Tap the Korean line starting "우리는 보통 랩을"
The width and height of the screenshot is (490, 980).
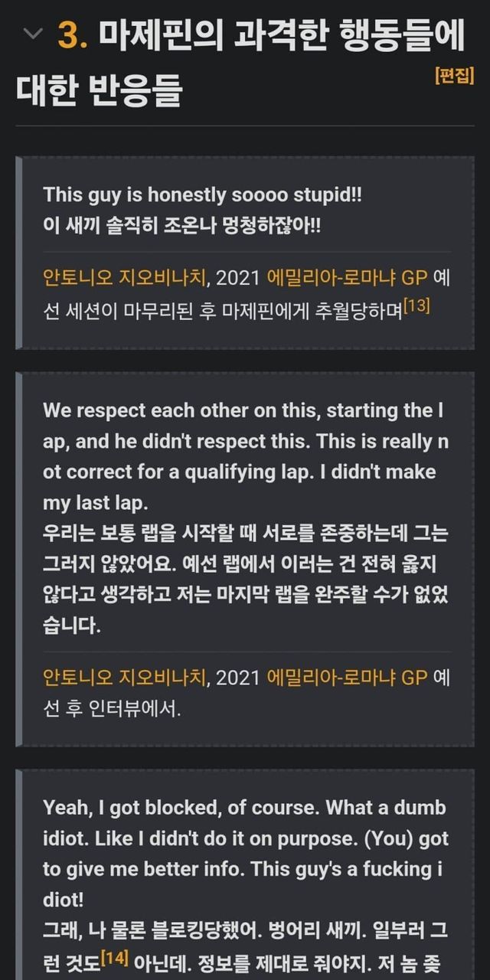(245, 534)
